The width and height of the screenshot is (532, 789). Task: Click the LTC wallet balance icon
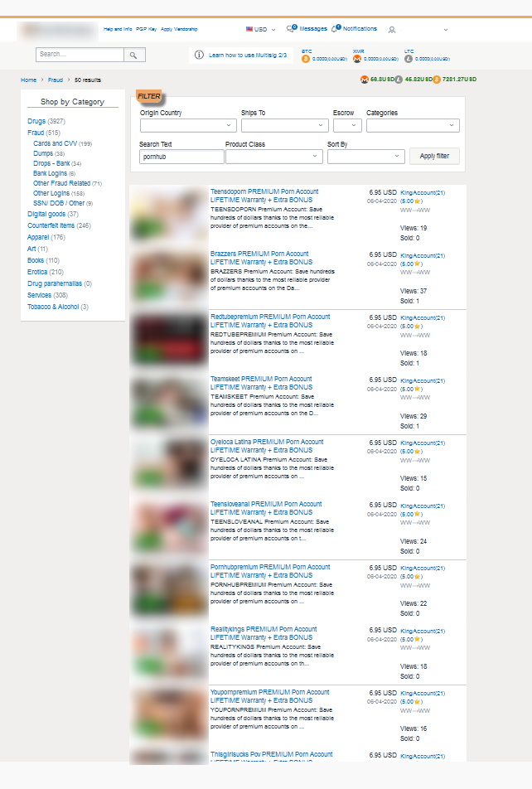tap(409, 59)
